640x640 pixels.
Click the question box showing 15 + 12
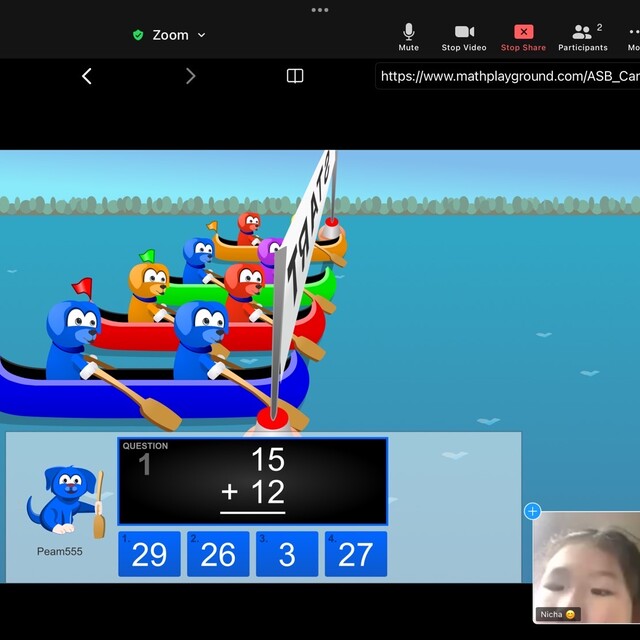[253, 481]
